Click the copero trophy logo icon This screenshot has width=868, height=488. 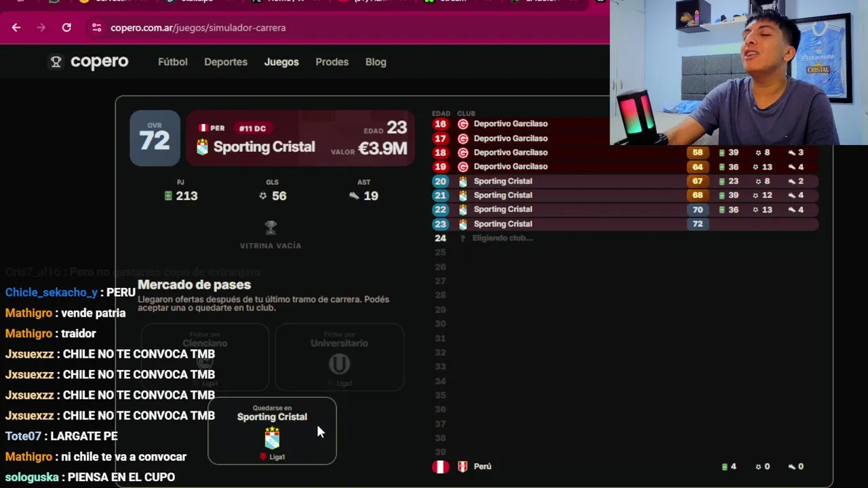point(56,62)
